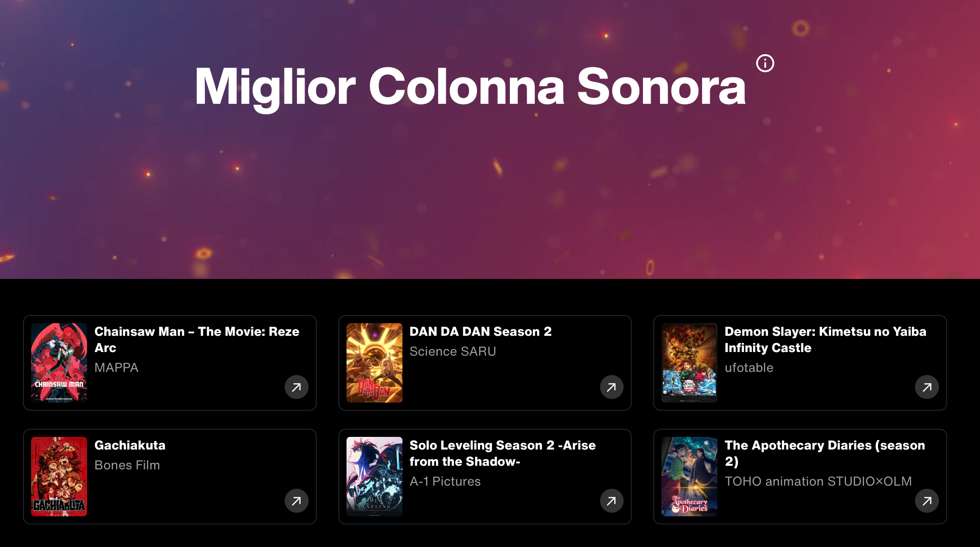Click the Science SARU studio label

(453, 351)
